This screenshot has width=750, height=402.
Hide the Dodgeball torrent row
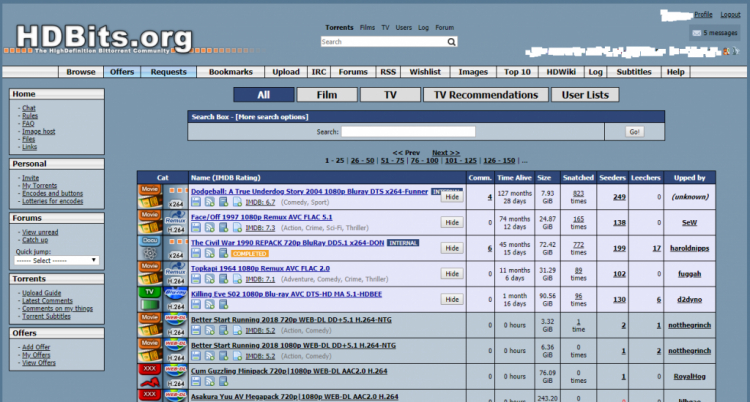click(452, 197)
